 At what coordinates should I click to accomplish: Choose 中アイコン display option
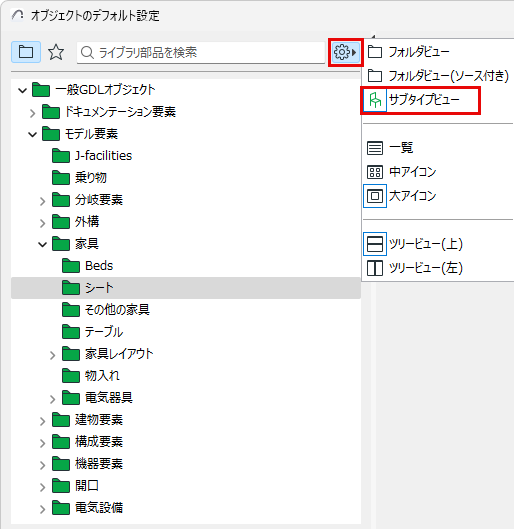[x=438, y=172]
